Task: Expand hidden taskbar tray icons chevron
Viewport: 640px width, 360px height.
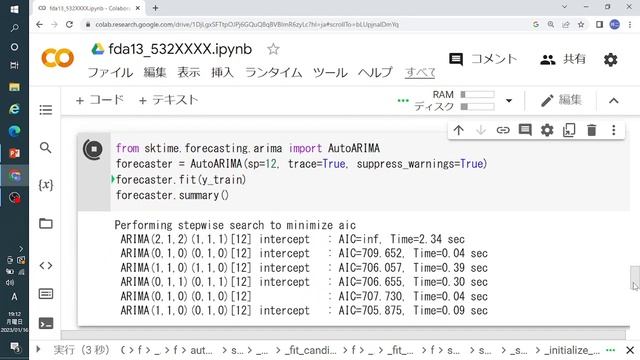Action: tap(21, 249)
